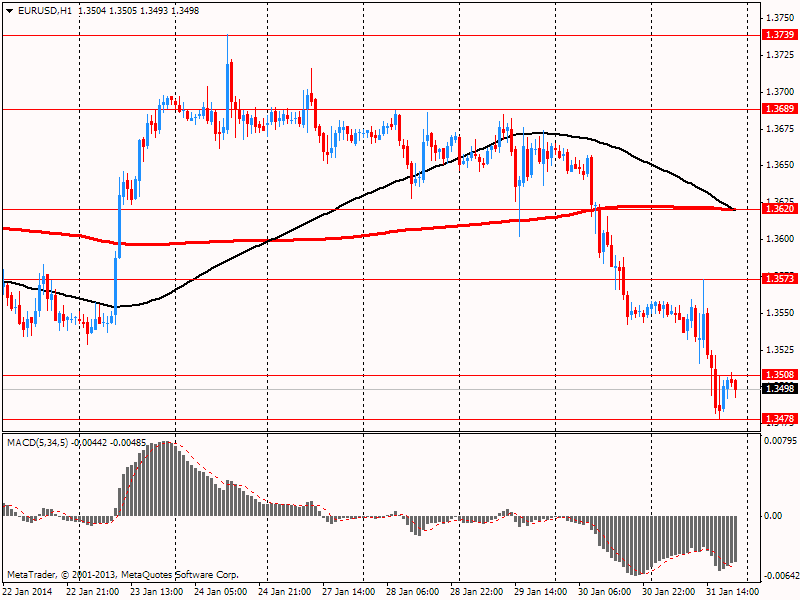This screenshot has height=600, width=800.
Task: Click the 1.3508 red price level label
Action: click(780, 374)
